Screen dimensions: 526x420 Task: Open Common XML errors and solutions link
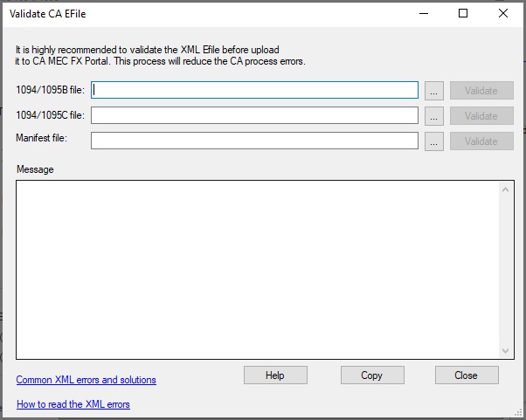(x=87, y=380)
